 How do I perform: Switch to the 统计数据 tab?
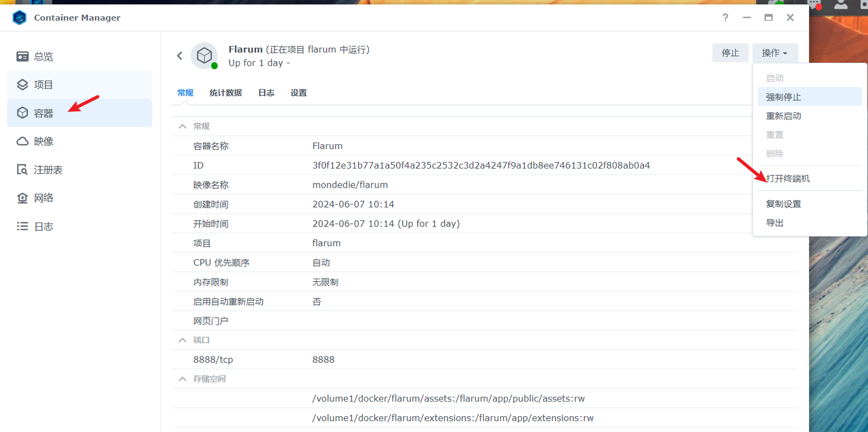[x=226, y=93]
